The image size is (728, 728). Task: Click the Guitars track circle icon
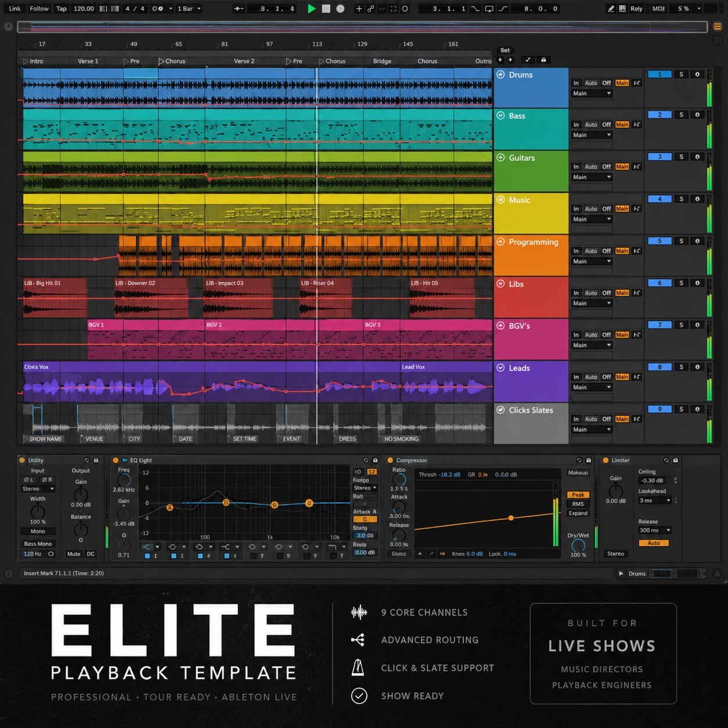coord(500,157)
